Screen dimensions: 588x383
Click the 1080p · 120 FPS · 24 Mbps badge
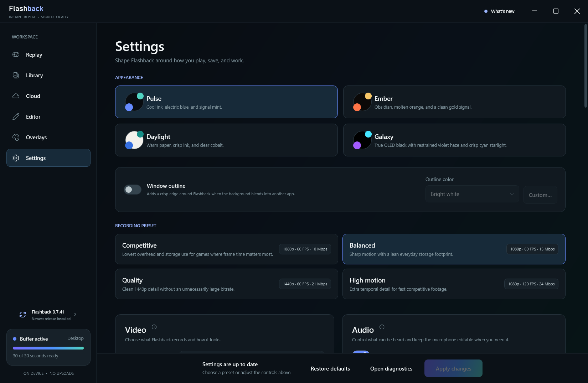(531, 284)
